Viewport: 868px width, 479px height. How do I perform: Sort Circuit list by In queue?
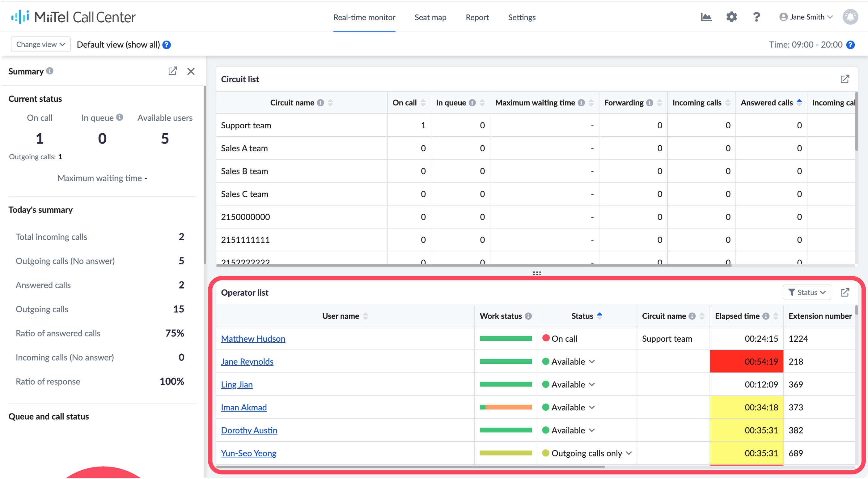482,102
